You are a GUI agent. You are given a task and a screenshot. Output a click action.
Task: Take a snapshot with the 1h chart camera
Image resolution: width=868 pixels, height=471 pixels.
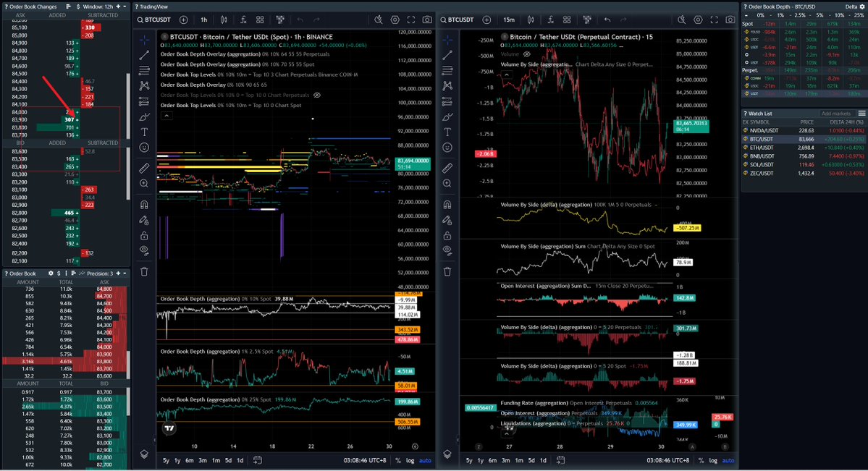tap(427, 20)
